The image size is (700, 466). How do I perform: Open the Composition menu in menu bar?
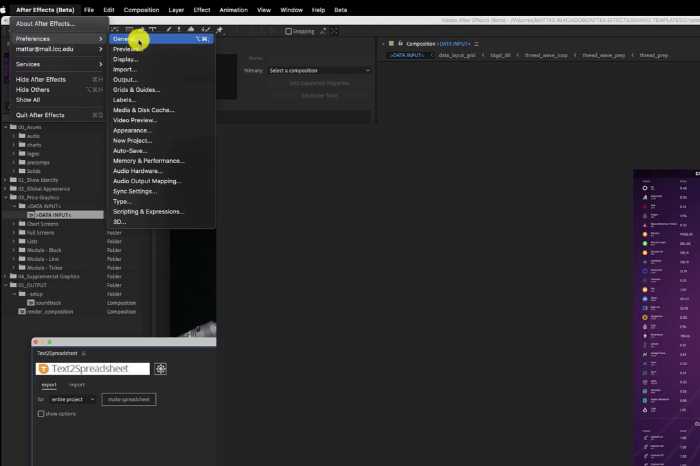tap(142, 10)
